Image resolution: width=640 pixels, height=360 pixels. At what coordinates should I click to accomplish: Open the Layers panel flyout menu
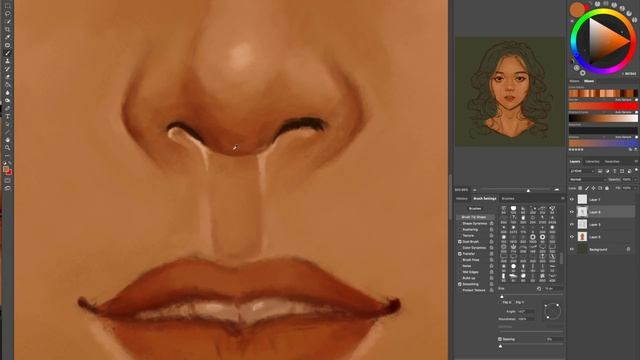pyautogui.click(x=636, y=162)
